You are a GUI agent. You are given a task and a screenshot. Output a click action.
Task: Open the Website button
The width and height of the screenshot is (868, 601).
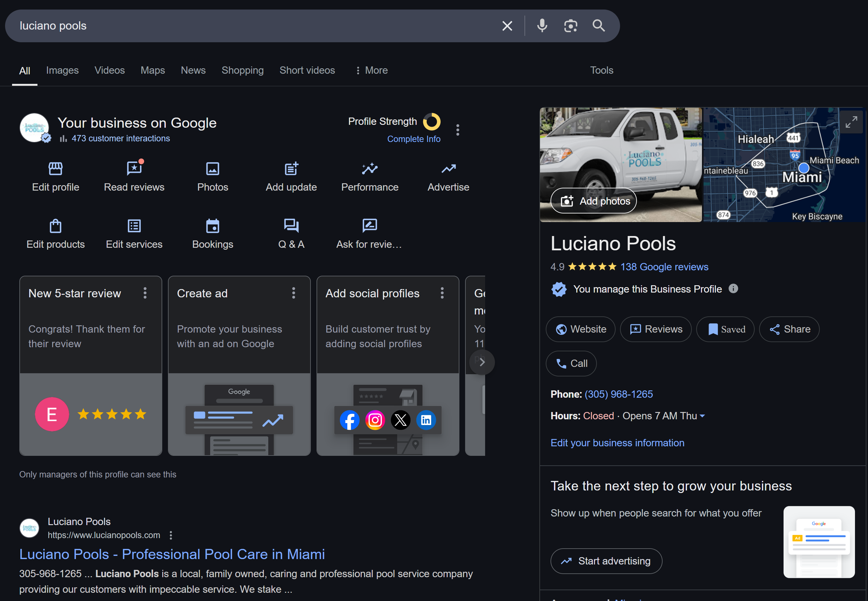point(580,329)
